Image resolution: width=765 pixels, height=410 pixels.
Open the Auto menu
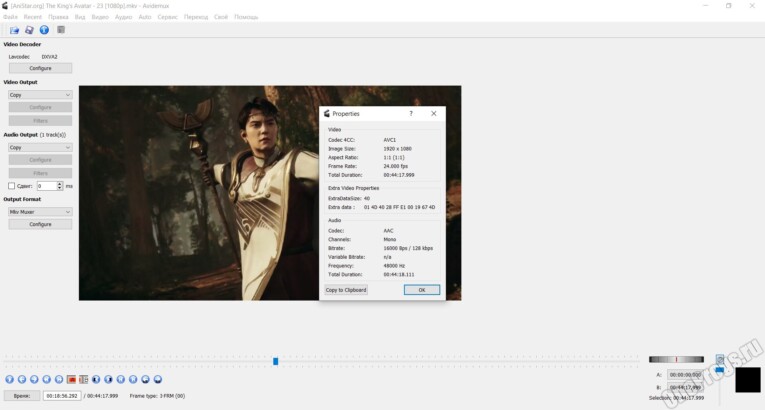click(145, 17)
